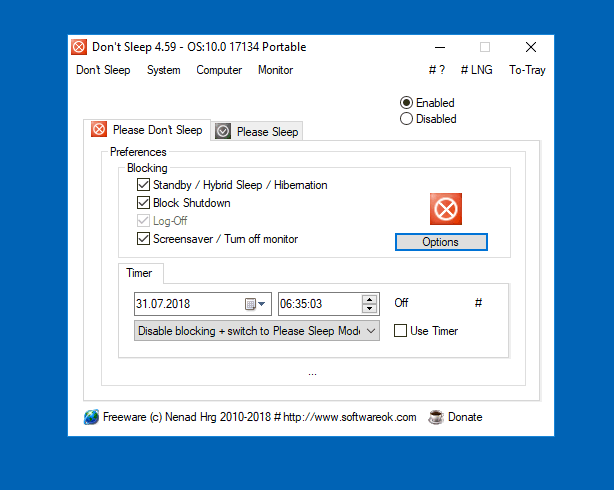Screen dimensions: 614x490
Task: Close the Don't Sleep window
Action: tap(531, 47)
